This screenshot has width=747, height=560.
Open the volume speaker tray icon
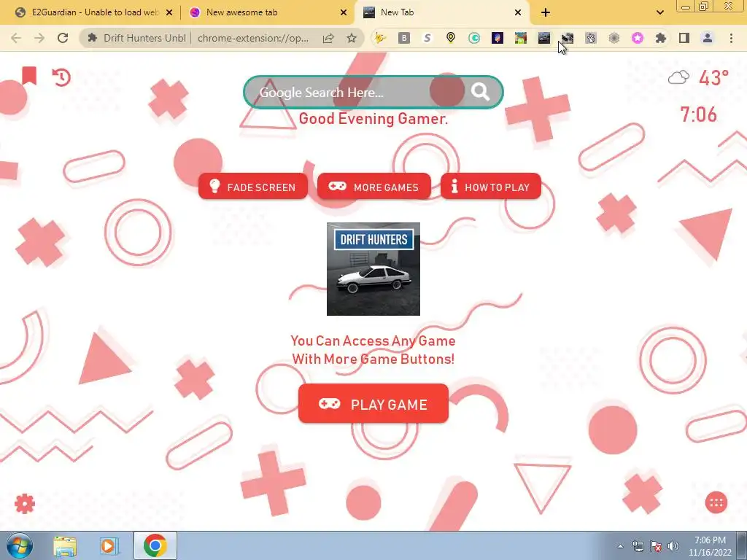(673, 546)
